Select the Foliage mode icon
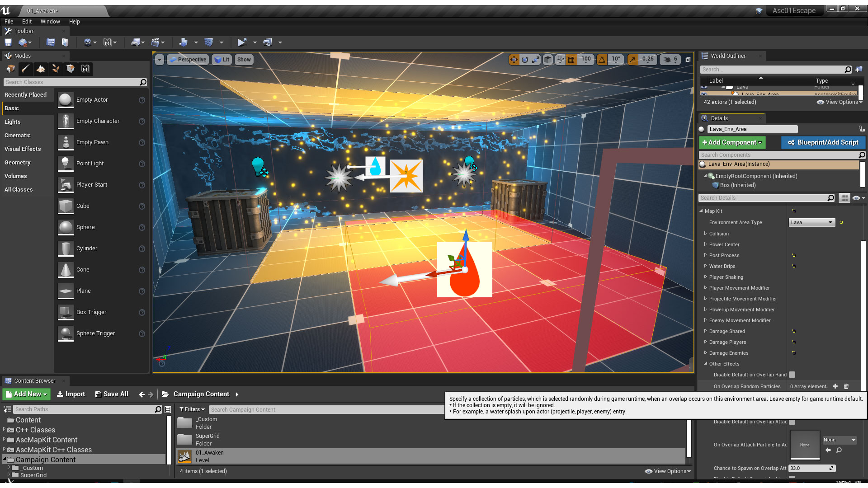The height and width of the screenshot is (488, 868). tap(56, 69)
